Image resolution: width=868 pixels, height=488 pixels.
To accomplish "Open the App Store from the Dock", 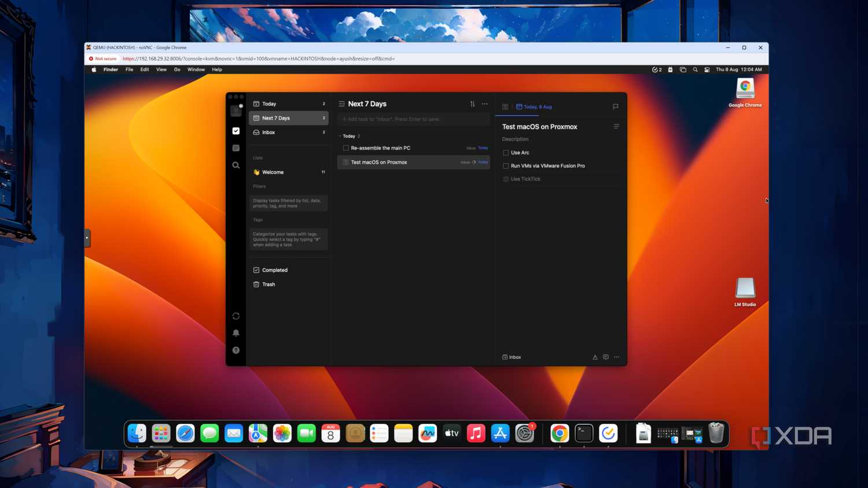I will tap(500, 433).
